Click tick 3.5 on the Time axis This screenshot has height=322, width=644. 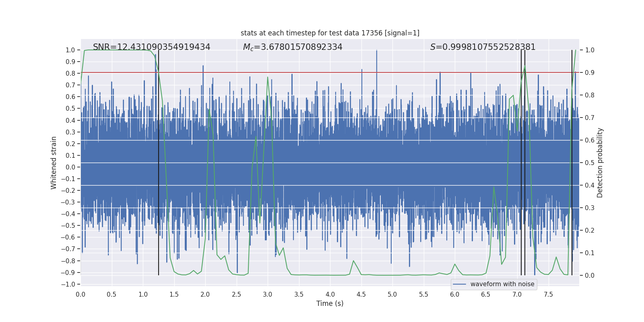click(x=299, y=294)
